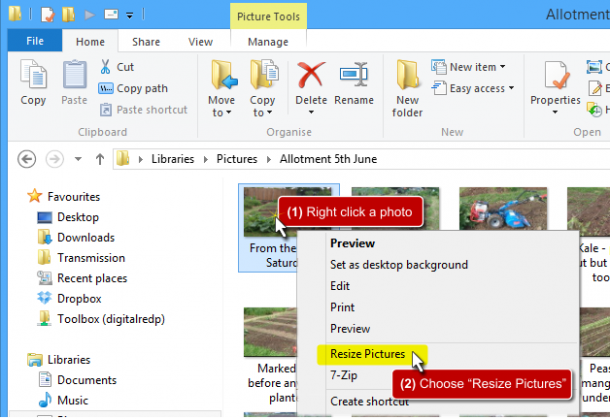Select Libraries node in navigation pane

click(x=69, y=359)
